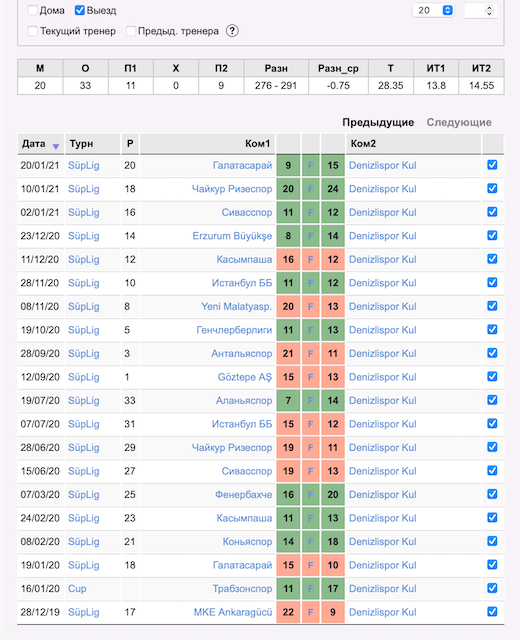The width and height of the screenshot is (520, 640).
Task: Select the Предыдущие tab
Action: pyautogui.click(x=378, y=122)
